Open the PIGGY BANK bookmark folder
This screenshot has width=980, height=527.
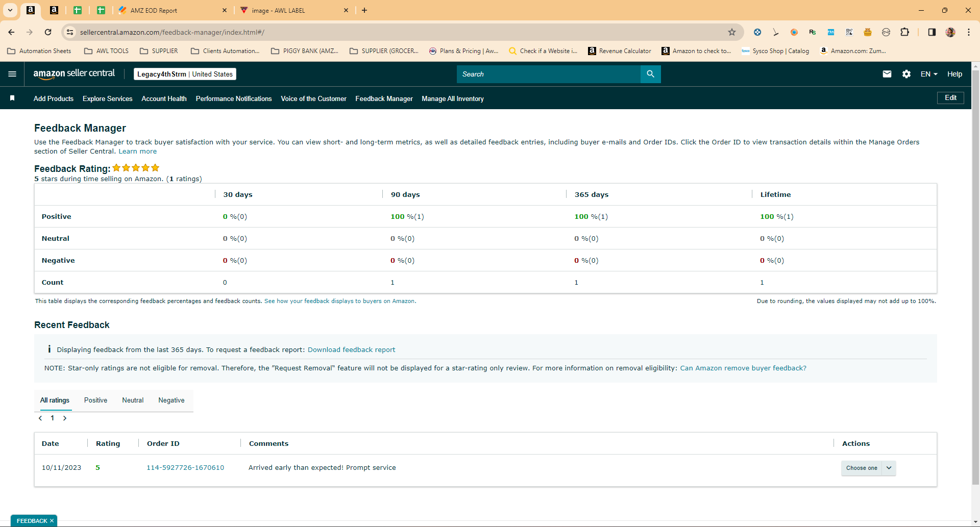point(305,51)
